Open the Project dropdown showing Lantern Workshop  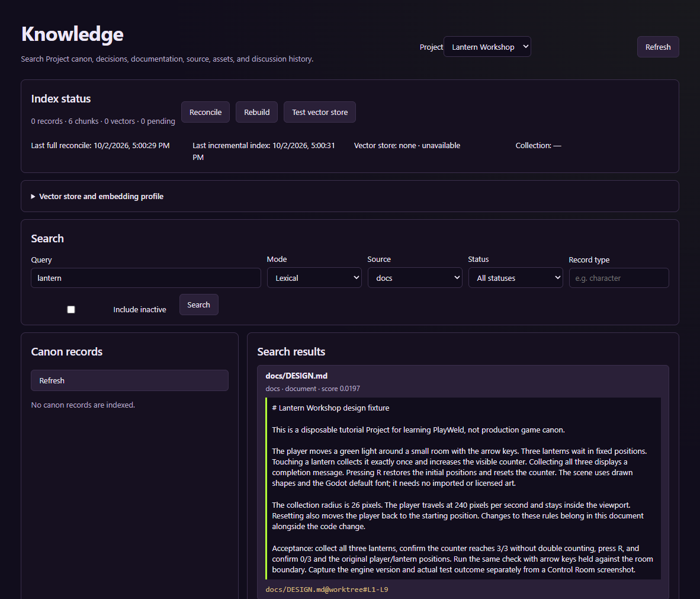click(487, 47)
